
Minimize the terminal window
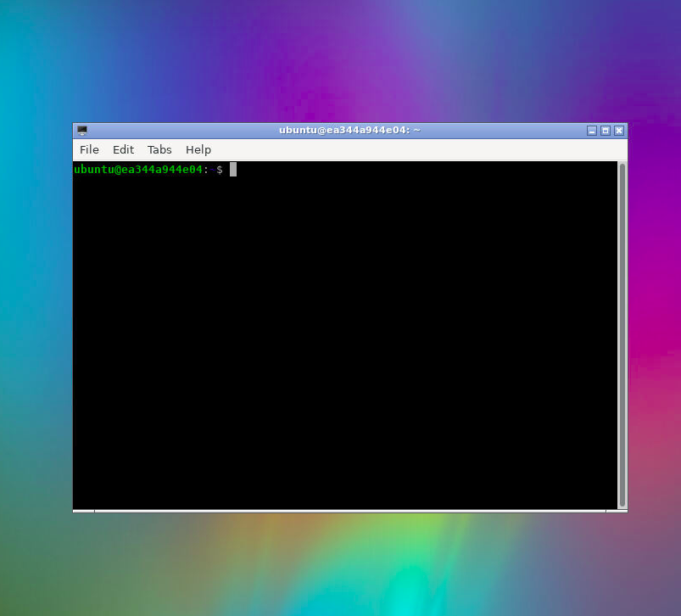coord(592,131)
